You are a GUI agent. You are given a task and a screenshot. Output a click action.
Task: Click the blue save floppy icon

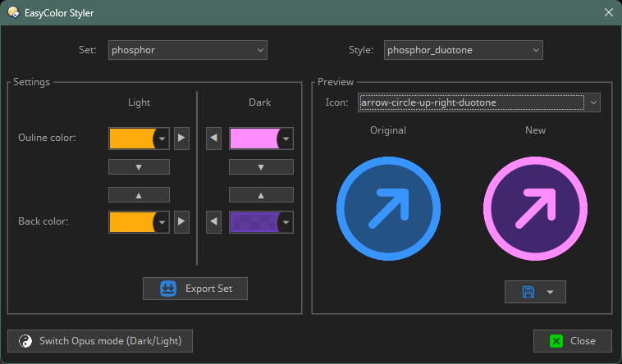tap(528, 292)
